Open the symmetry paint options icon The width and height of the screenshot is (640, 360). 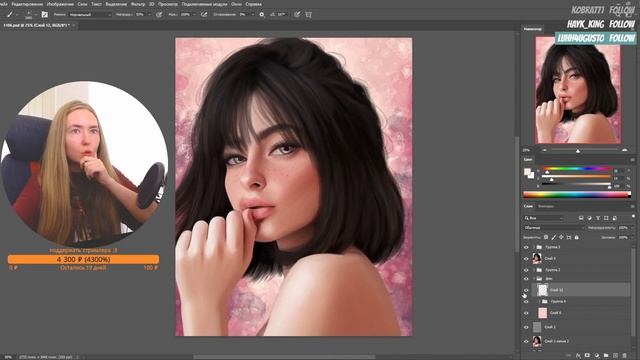[309, 14]
